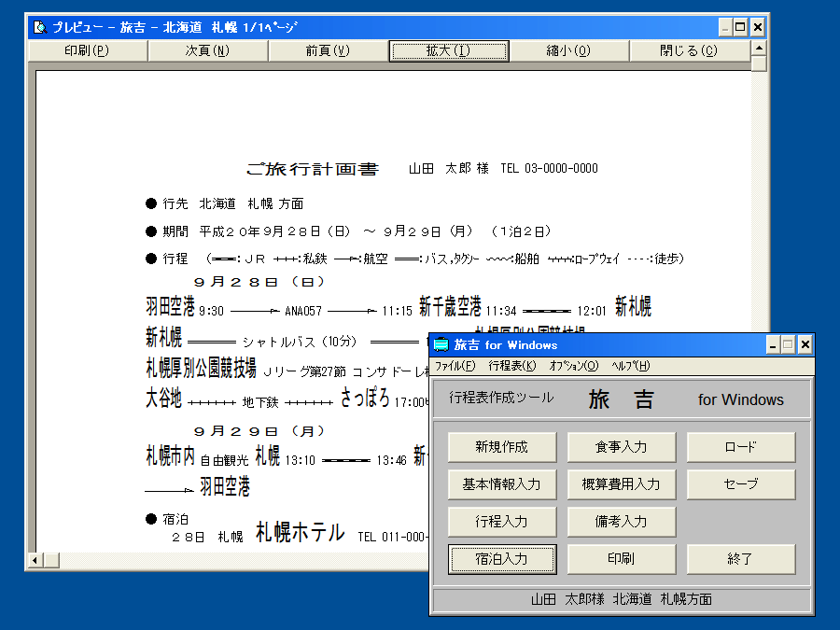Image resolution: width=840 pixels, height=630 pixels.
Task: Click the 羽田空港 9:30 departure text
Action: coord(185,307)
